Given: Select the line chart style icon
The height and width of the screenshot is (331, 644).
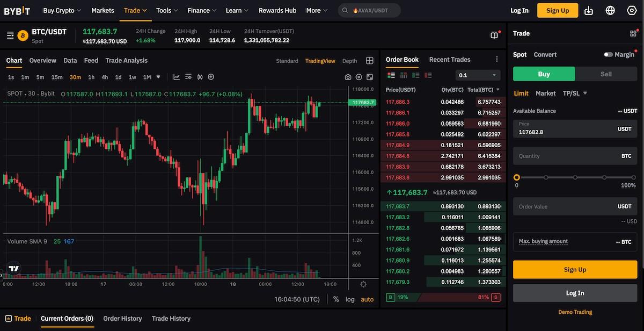Looking at the screenshot, I should point(177,77).
